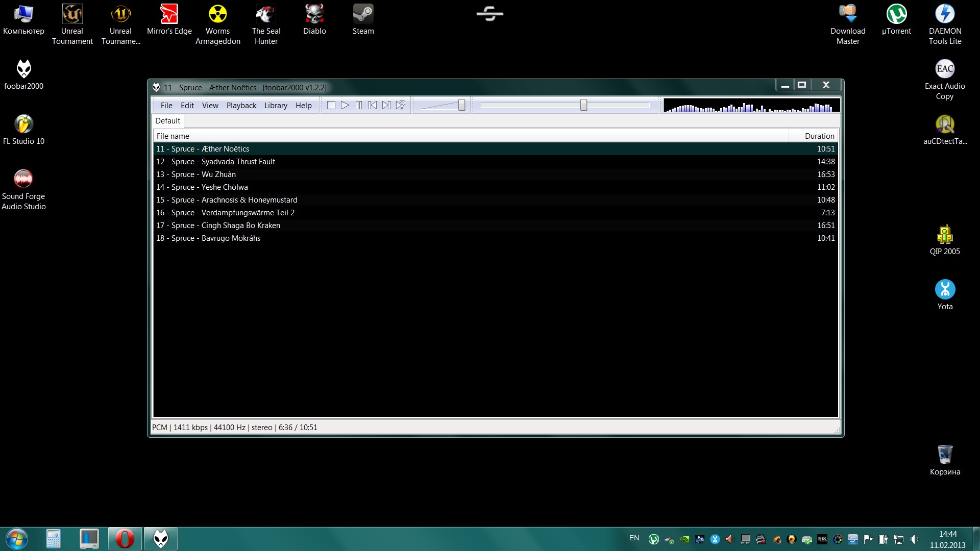Select the Diablo desktop icon
980x551 pixels.
coord(314,19)
